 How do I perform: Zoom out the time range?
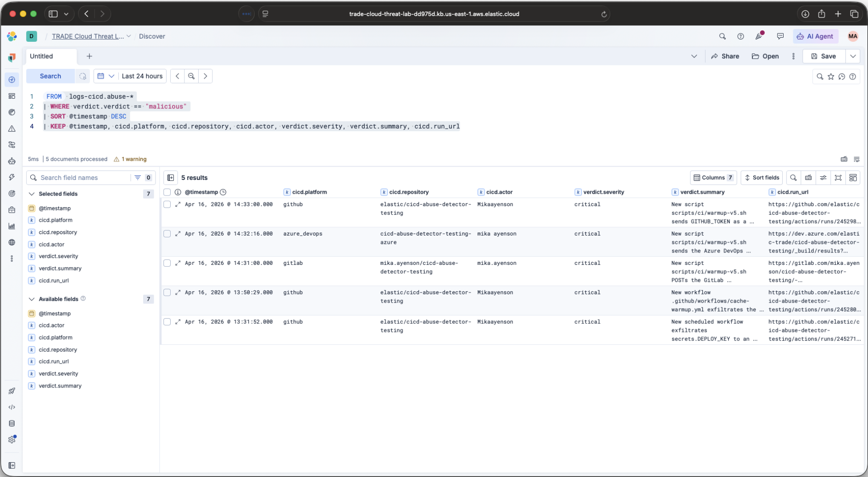point(191,76)
